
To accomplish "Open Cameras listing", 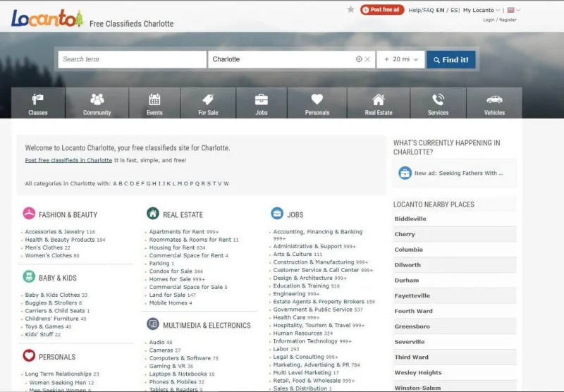I will pos(161,350).
